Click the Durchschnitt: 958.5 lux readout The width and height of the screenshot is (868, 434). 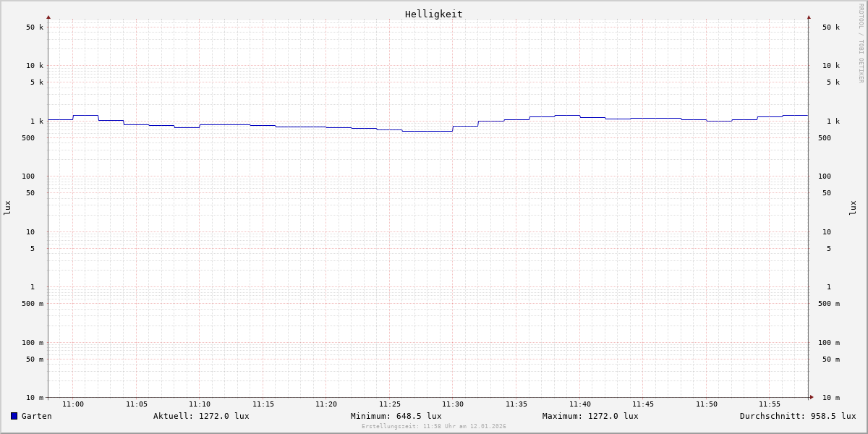pos(797,416)
